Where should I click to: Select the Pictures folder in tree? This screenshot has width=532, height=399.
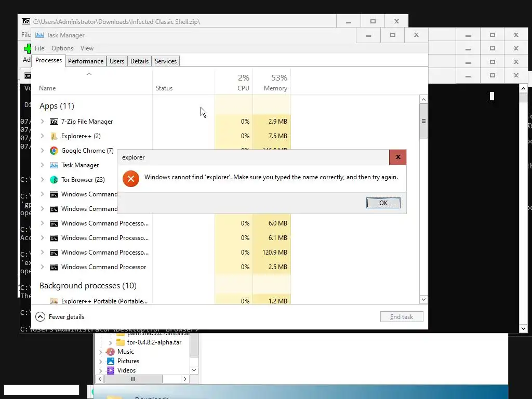click(128, 361)
